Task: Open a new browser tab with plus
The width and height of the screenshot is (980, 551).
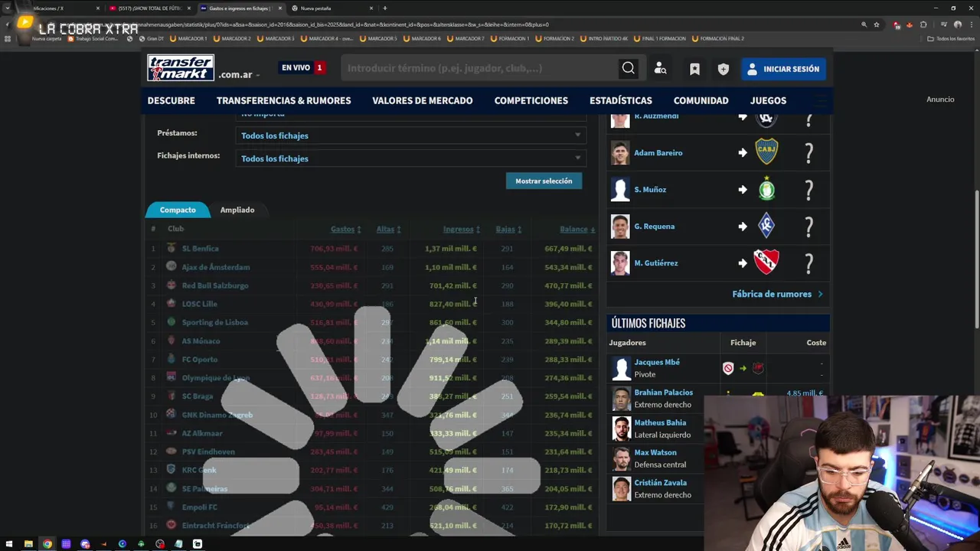Action: click(x=384, y=8)
